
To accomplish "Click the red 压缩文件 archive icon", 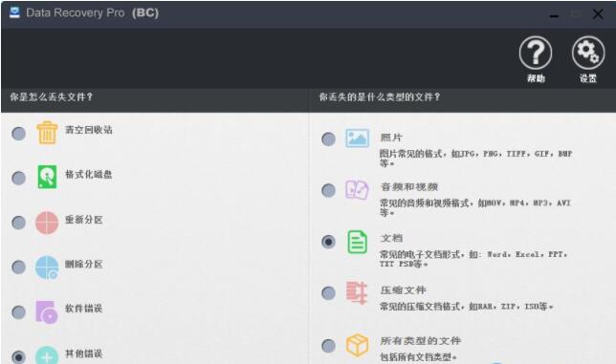I will coord(357,292).
